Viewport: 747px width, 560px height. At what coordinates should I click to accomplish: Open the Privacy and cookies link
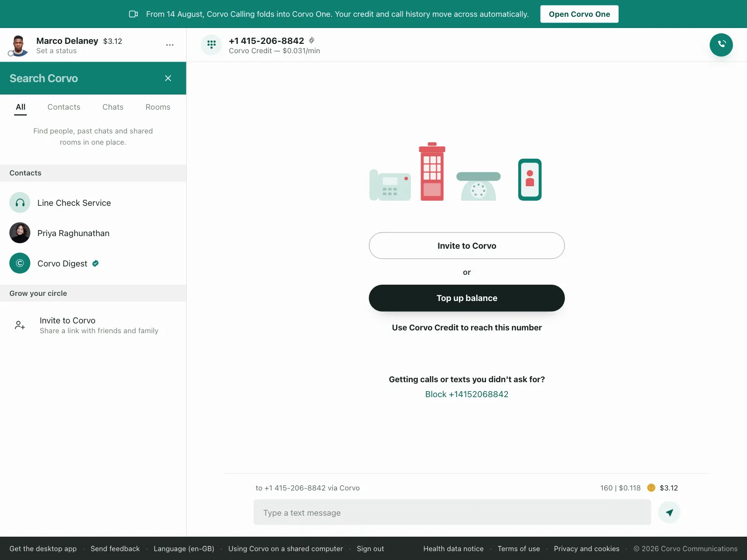(587, 549)
